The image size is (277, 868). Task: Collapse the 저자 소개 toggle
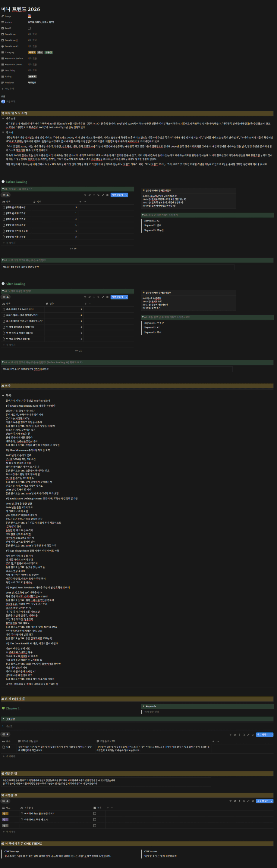(x=3, y=119)
